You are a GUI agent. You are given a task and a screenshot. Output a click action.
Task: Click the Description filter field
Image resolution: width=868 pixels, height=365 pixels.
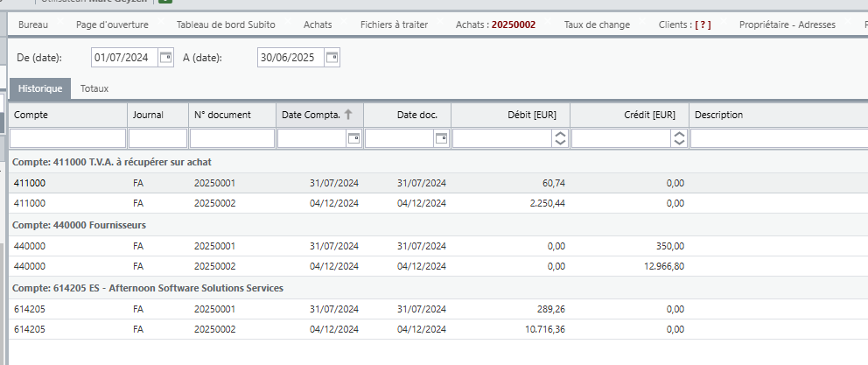point(779,138)
